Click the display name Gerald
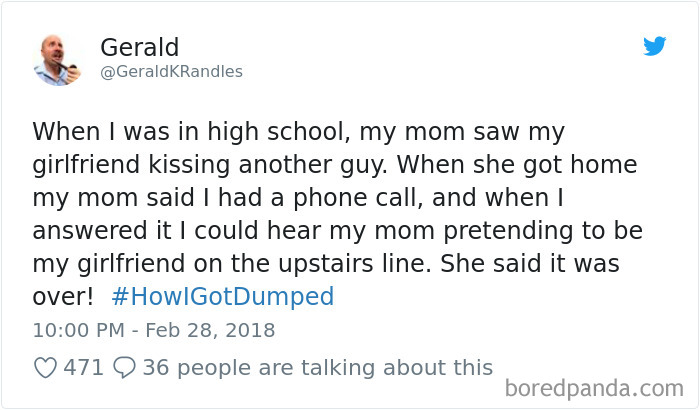The image size is (700, 410). pyautogui.click(x=140, y=47)
